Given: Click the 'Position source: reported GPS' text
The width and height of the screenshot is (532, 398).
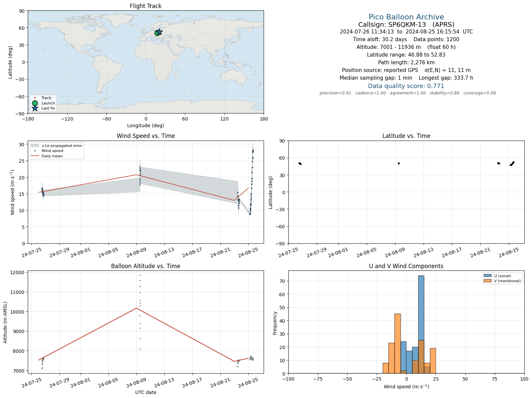Looking at the screenshot, I should tap(380, 70).
